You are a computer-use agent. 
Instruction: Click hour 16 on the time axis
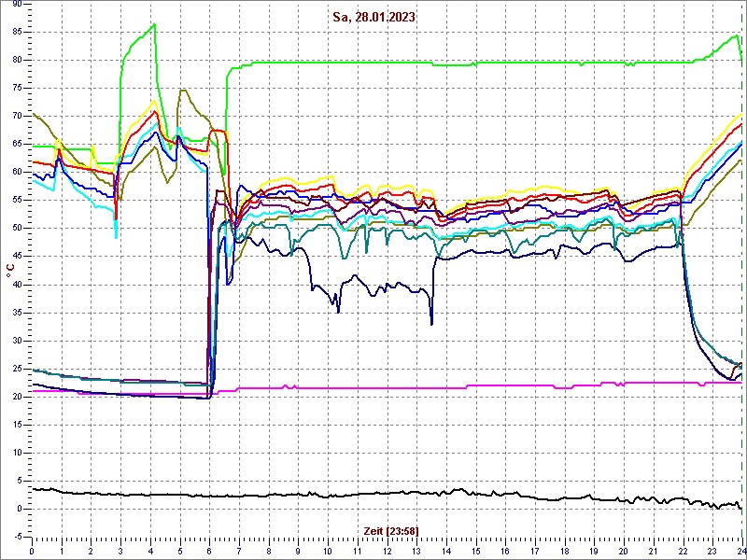[x=505, y=549]
